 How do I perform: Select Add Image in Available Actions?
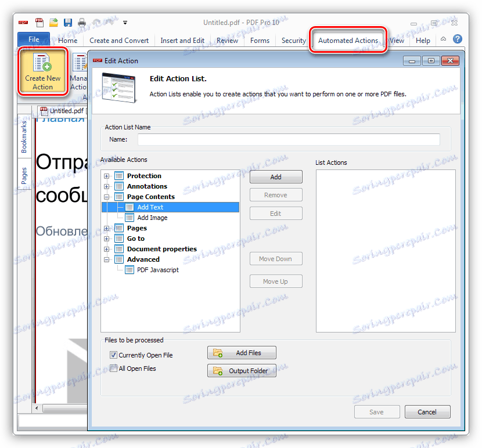(152, 218)
